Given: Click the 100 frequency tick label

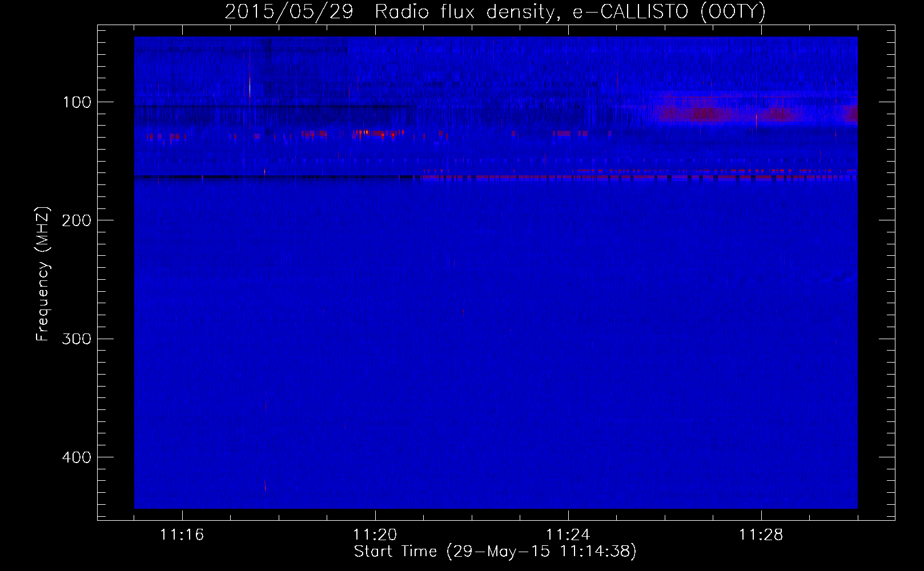Looking at the screenshot, I should point(77,102).
